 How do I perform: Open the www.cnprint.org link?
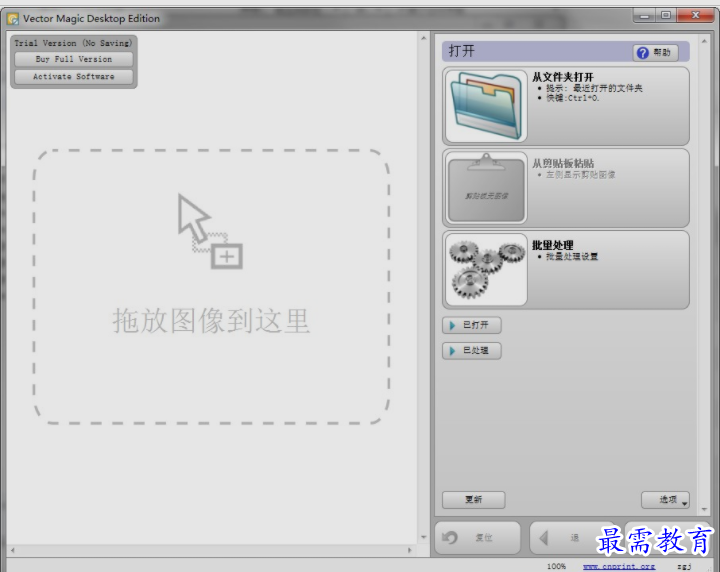pos(619,566)
